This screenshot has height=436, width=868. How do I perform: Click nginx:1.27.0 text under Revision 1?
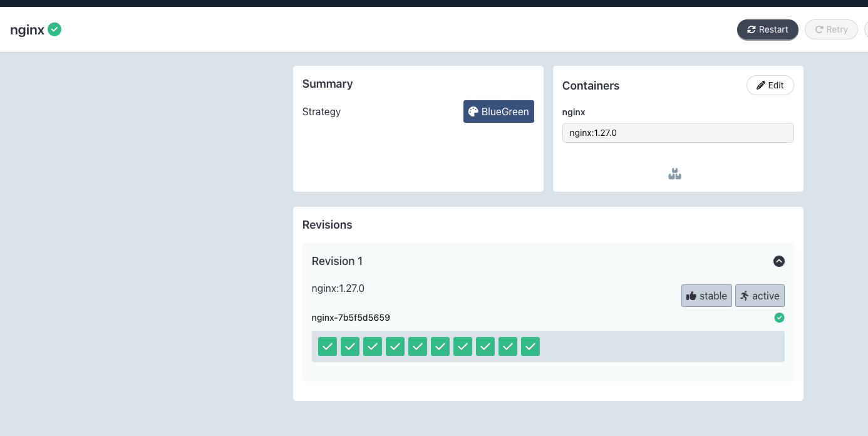click(338, 289)
